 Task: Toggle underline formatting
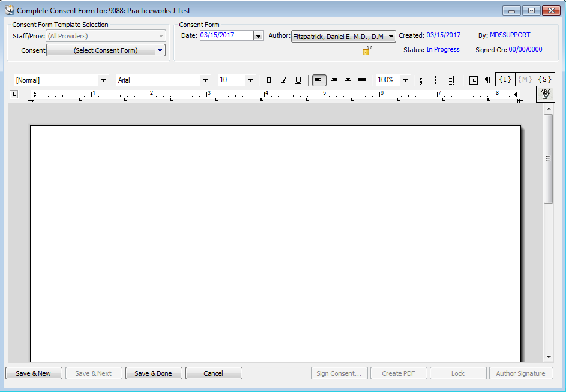pyautogui.click(x=298, y=80)
